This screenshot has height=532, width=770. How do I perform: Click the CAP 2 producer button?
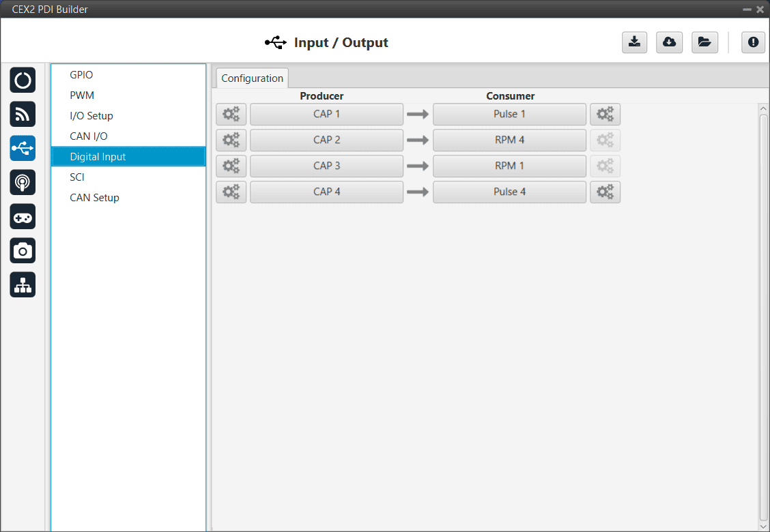[326, 141]
